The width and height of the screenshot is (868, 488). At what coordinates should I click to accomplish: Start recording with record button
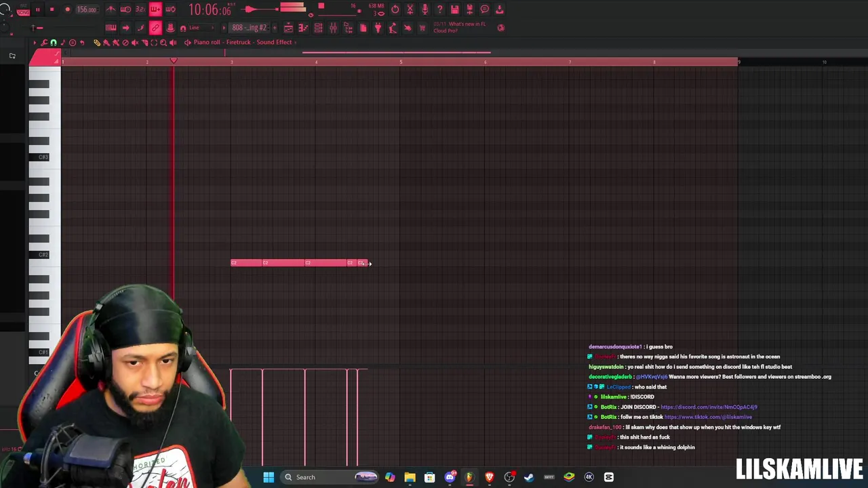[x=67, y=9]
